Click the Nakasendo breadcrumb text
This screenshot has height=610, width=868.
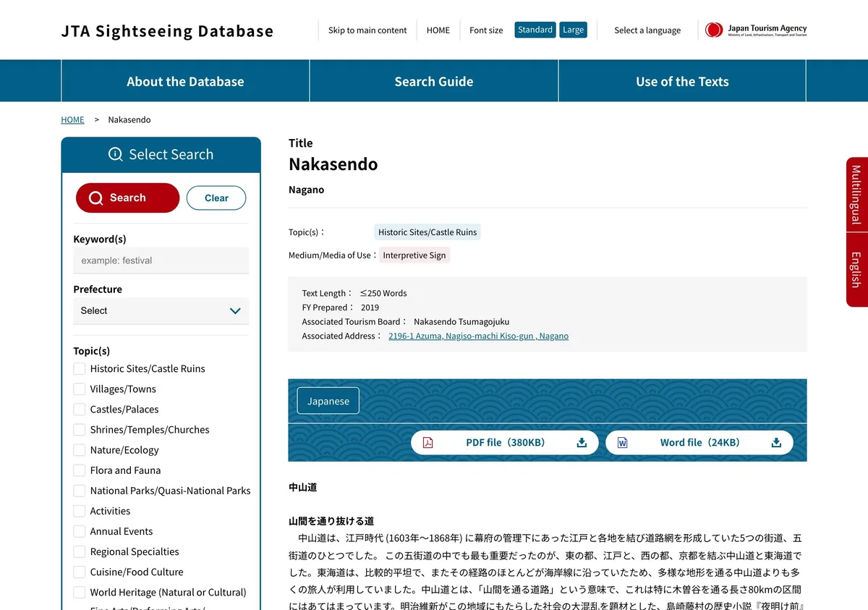point(129,119)
